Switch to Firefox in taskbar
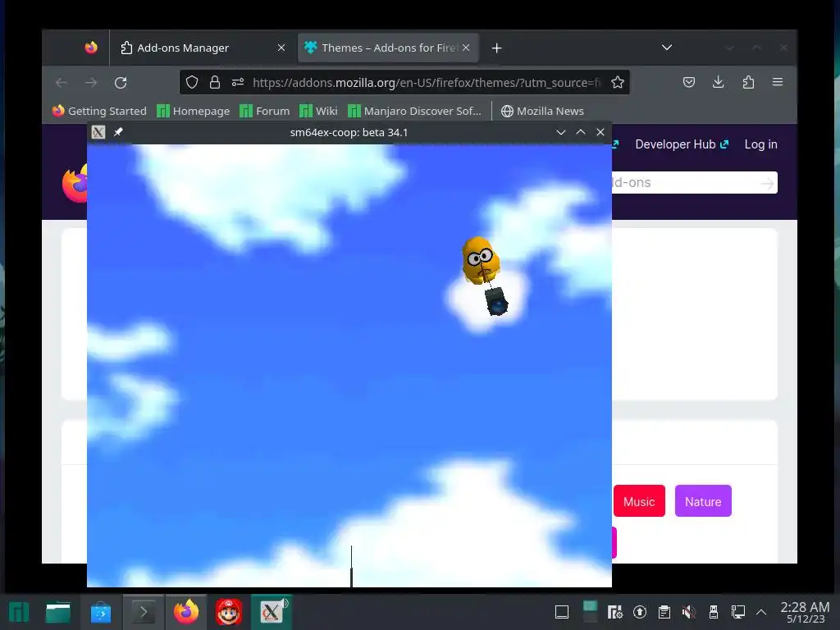840x630 pixels. click(x=186, y=612)
